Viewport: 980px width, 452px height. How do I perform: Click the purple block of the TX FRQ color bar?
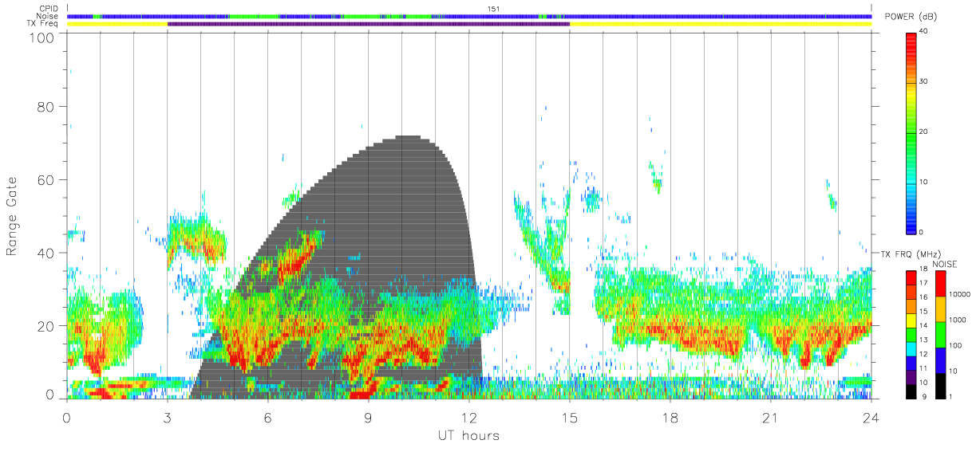click(911, 376)
